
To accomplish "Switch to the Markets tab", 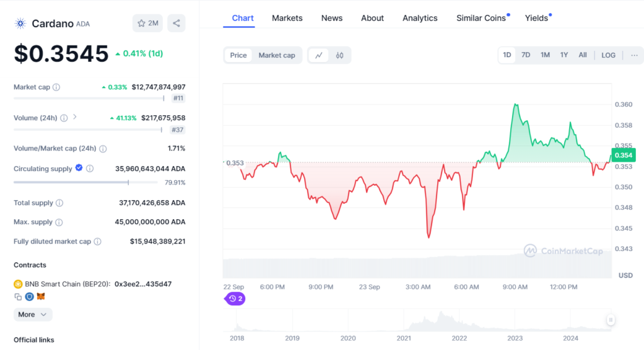I will (287, 18).
